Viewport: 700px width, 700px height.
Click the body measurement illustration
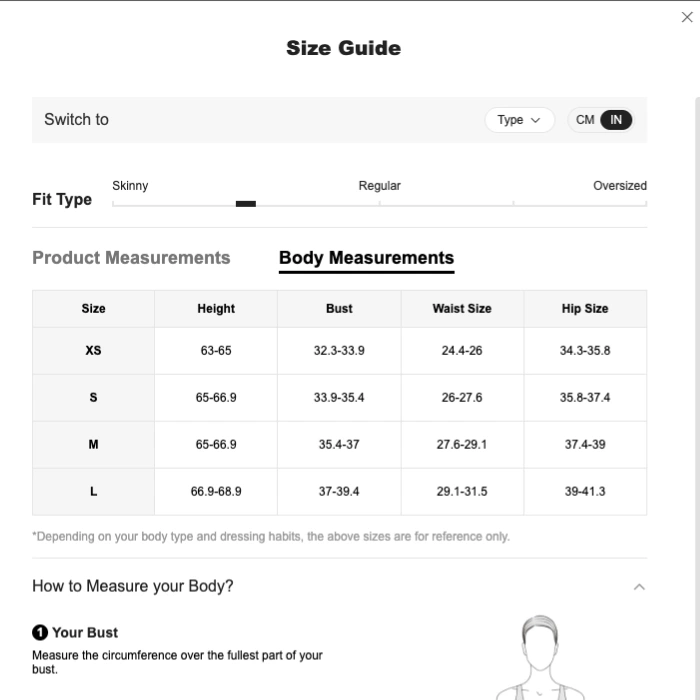tap(540, 657)
